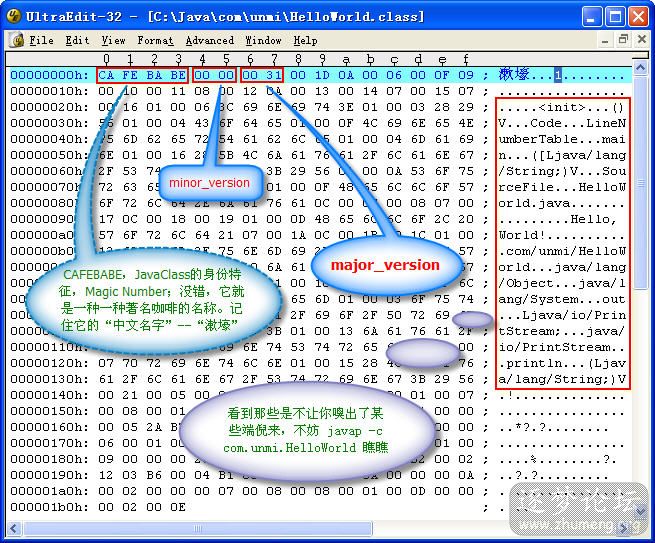Minimize the UltraEdit-32 application window

coord(591,17)
